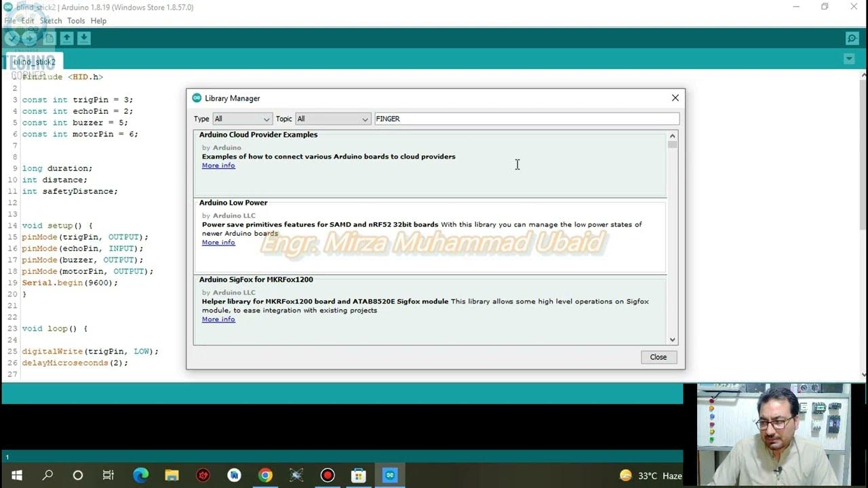Image resolution: width=868 pixels, height=488 pixels.
Task: Click code line 'void loop() {'
Action: click(x=55, y=329)
